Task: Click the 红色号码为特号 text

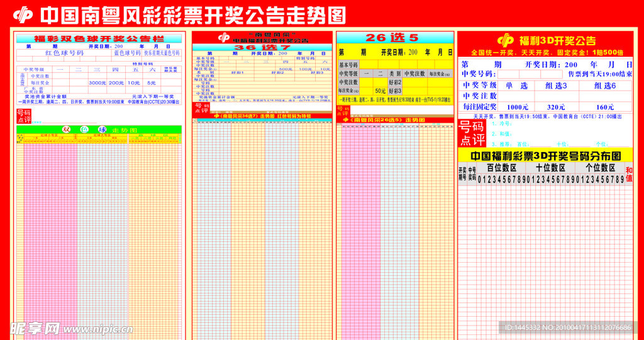Action: [x=294, y=116]
